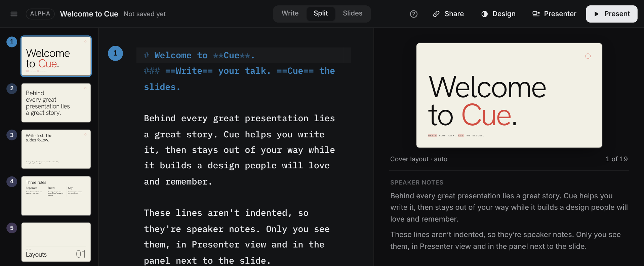The height and width of the screenshot is (266, 644).
Task: Switch to the Slides tab
Action: 353,13
